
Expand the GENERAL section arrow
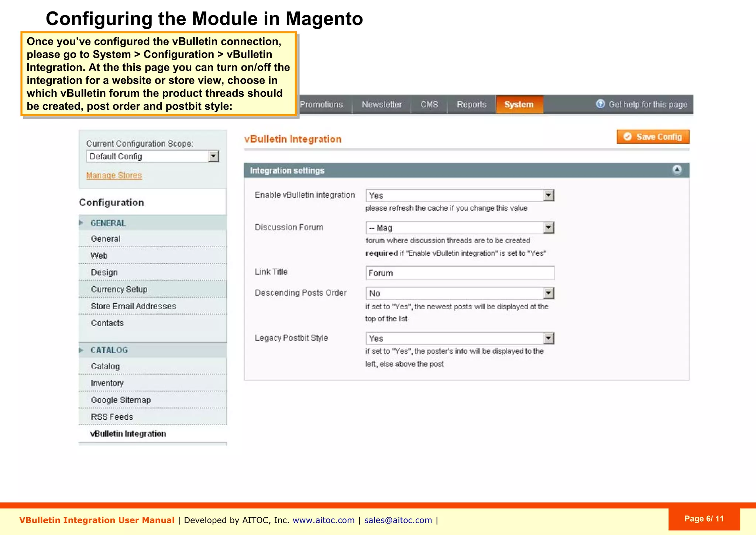point(81,223)
